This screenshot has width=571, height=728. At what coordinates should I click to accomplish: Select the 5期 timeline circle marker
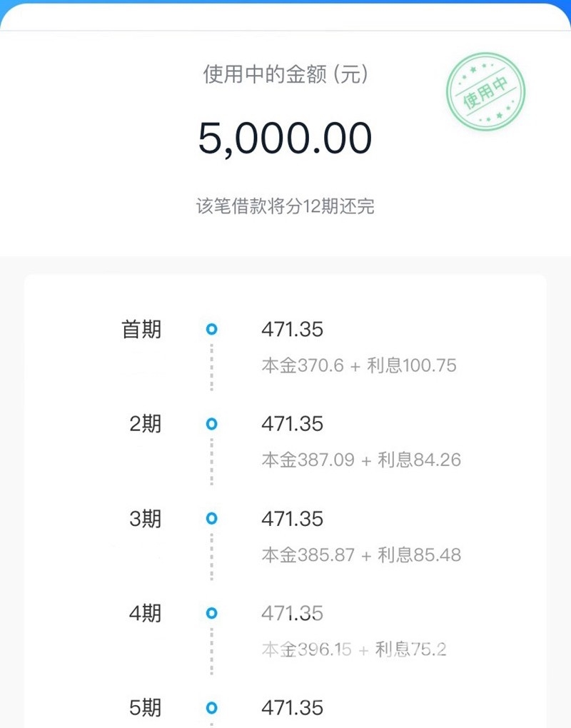[212, 707]
